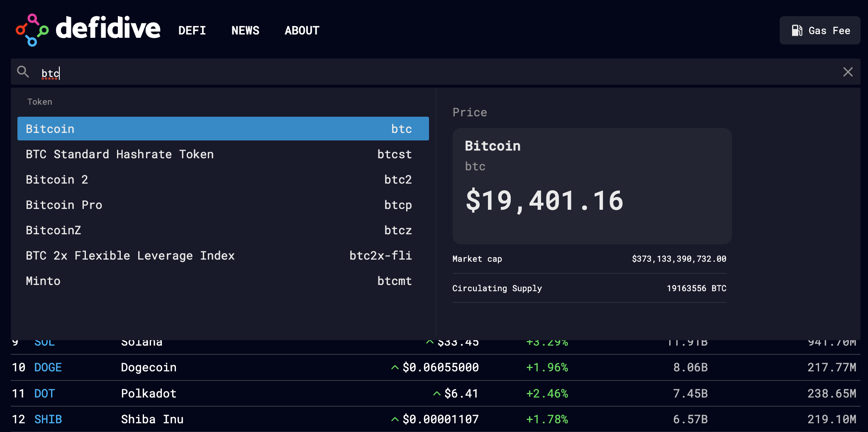This screenshot has width=868, height=432.
Task: Select the Minto btcmt result
Action: (x=223, y=281)
